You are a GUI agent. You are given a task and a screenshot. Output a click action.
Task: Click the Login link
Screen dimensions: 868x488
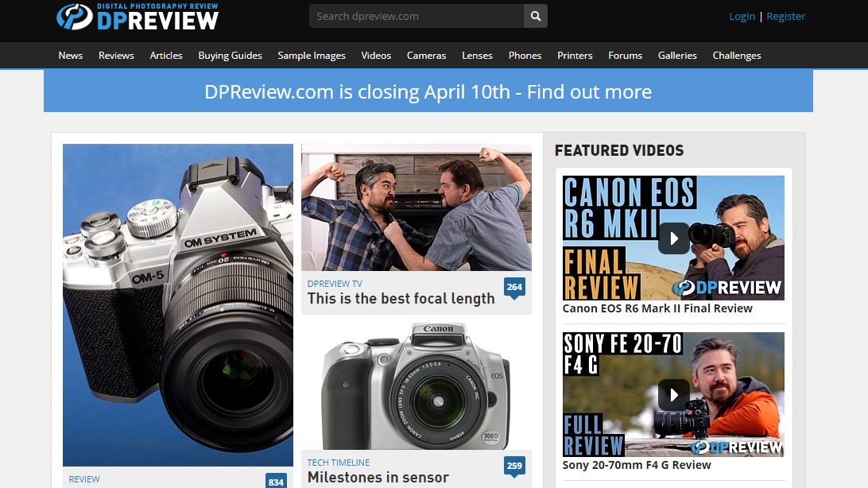pyautogui.click(x=742, y=16)
